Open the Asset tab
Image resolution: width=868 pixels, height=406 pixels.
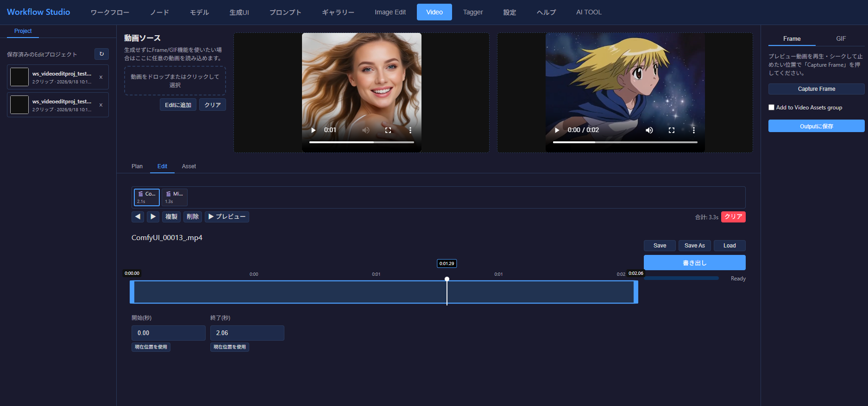189,166
